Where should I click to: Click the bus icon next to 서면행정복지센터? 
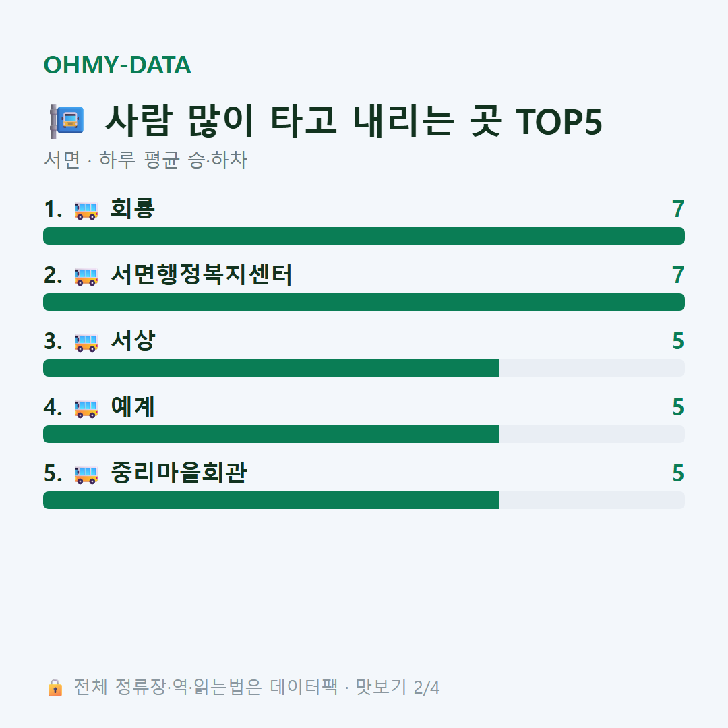pos(86,276)
